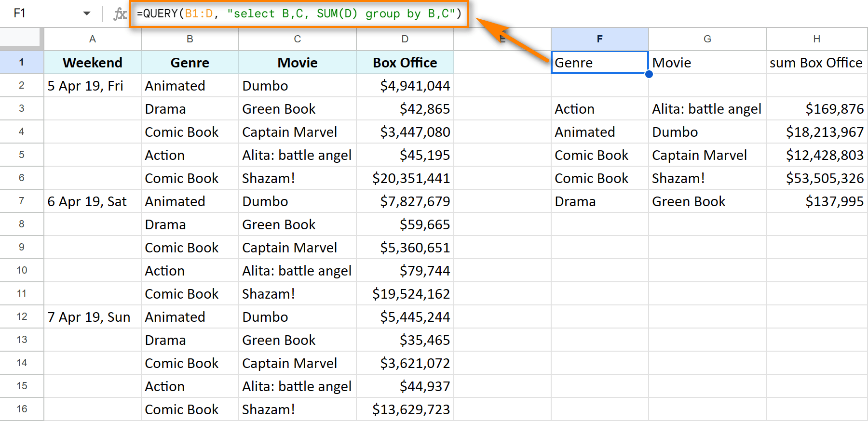Click the $5,445,244 cell
868x421 pixels.
click(x=405, y=317)
